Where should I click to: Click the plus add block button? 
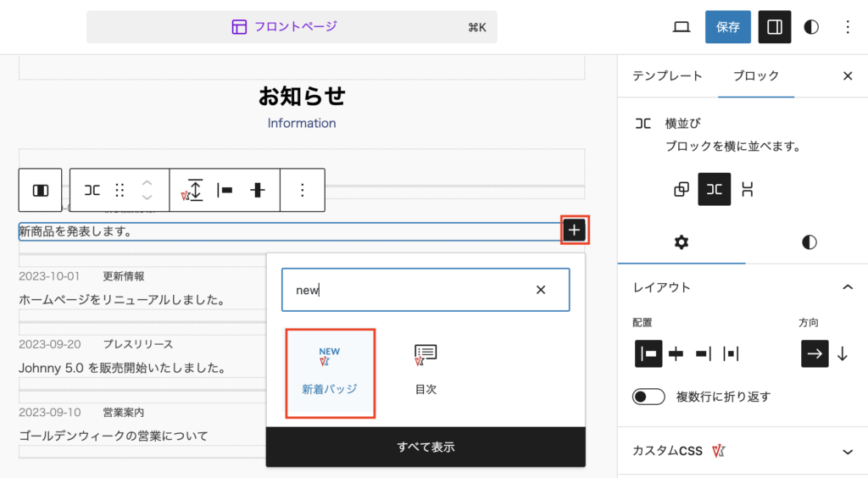(575, 230)
